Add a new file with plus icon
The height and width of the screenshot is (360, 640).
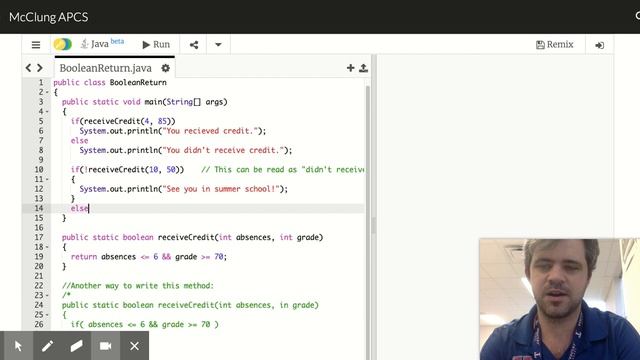pos(350,68)
